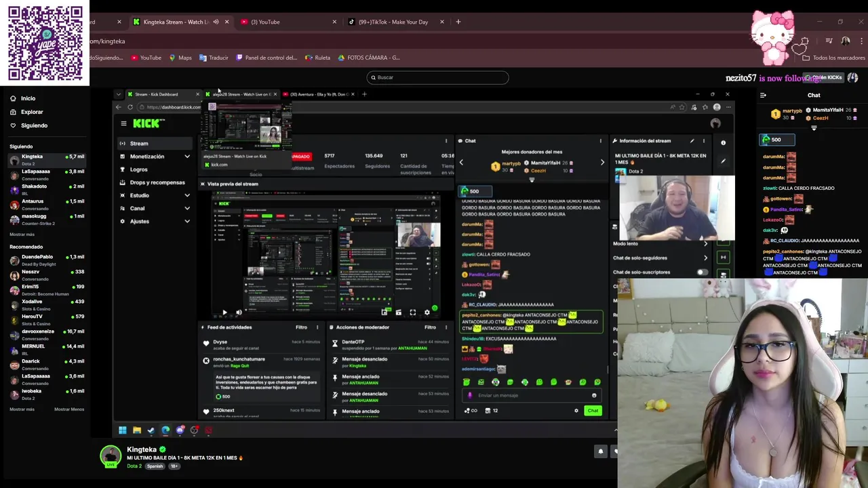Click Enviar un mensaje input field
Viewport: 868px width, 488px height.
(x=532, y=395)
